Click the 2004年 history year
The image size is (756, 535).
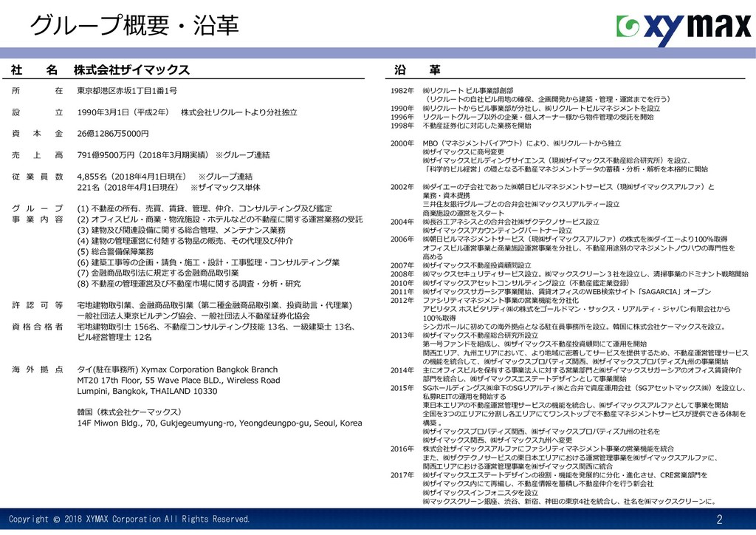402,222
